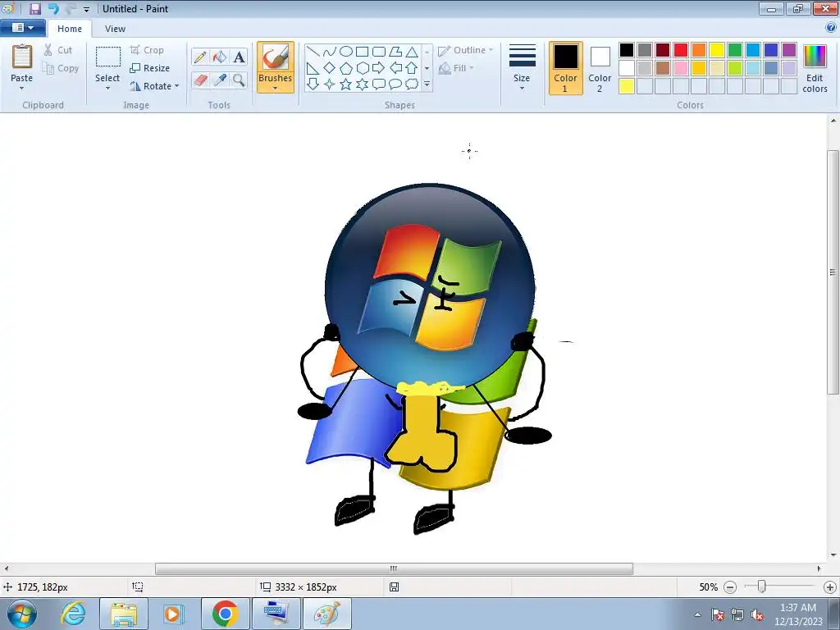Click the zoom out minus button
This screenshot has width=840, height=630.
(729, 587)
